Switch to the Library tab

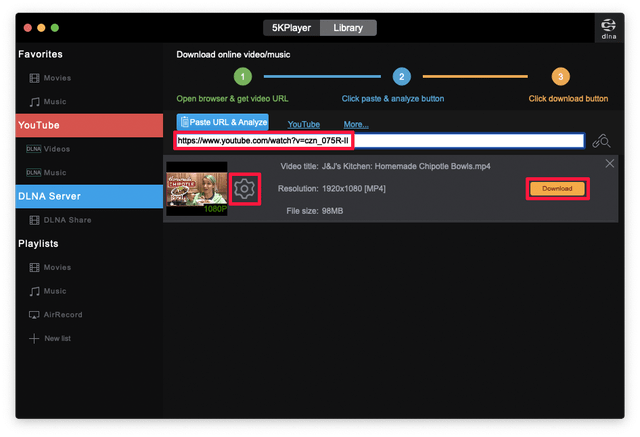[x=348, y=28]
